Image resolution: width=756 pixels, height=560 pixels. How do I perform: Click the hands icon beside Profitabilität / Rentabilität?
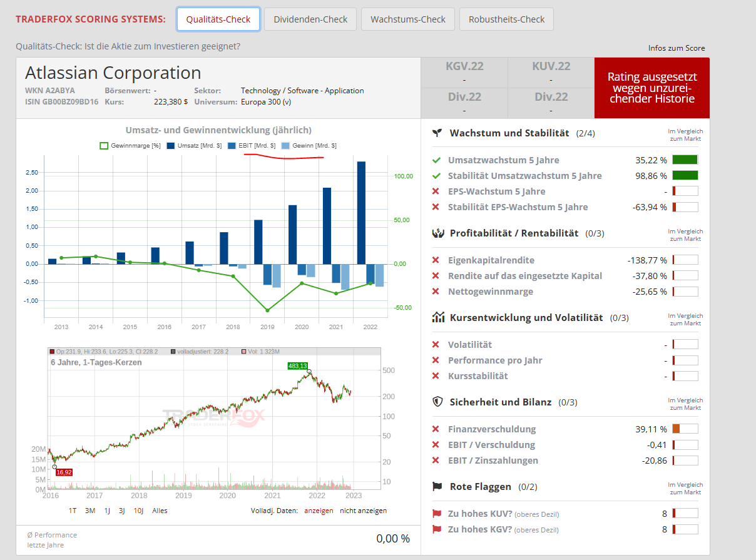[x=438, y=233]
